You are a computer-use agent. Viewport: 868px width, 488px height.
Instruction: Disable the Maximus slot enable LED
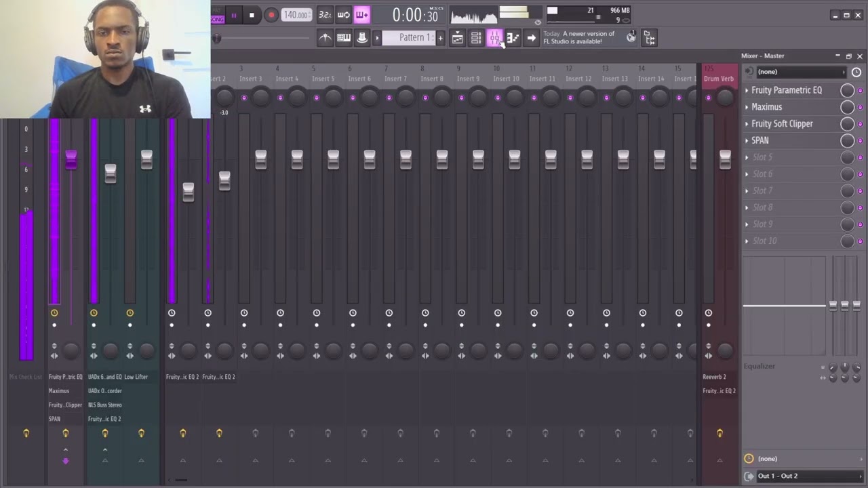coord(860,108)
